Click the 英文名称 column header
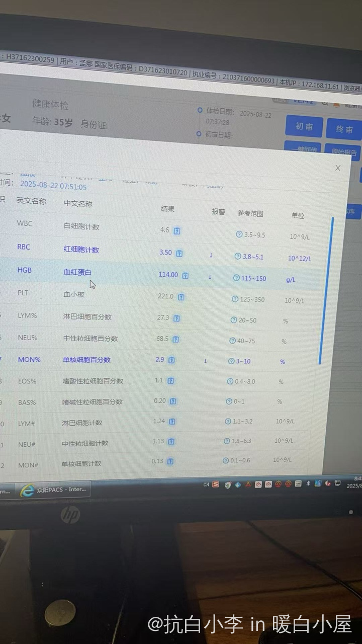Image resolution: width=362 pixels, height=644 pixels. coord(31,201)
